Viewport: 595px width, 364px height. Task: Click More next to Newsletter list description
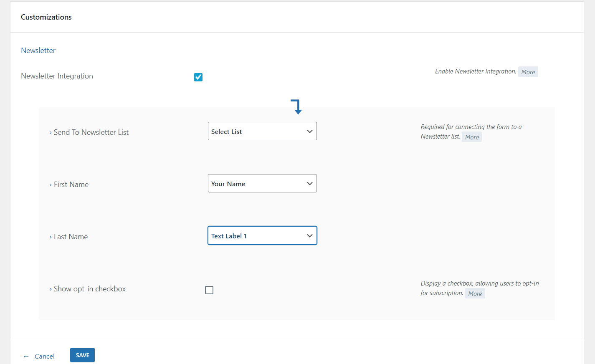pyautogui.click(x=471, y=136)
